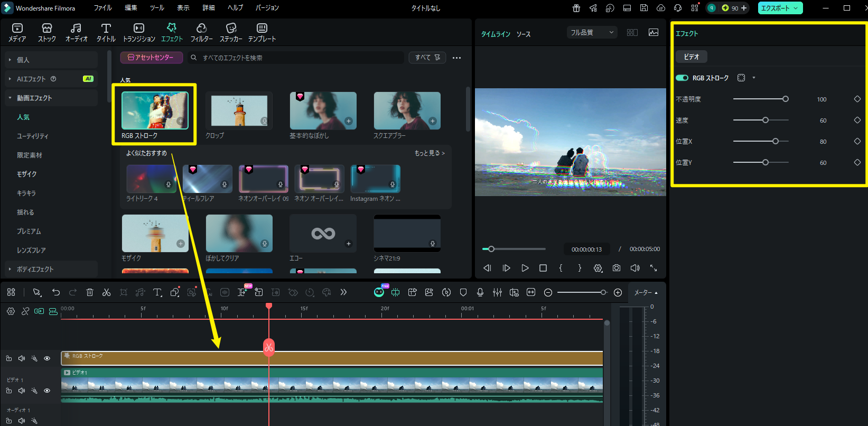Download the ライトリーク 4 effect
The image size is (868, 426).
pyautogui.click(x=169, y=184)
